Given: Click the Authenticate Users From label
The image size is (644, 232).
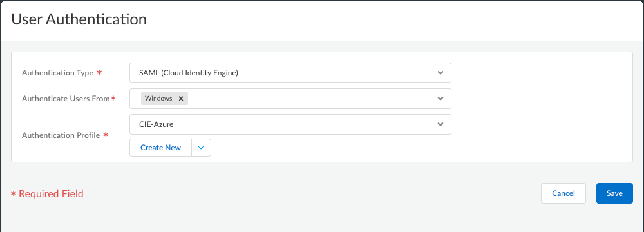Looking at the screenshot, I should (x=66, y=99).
